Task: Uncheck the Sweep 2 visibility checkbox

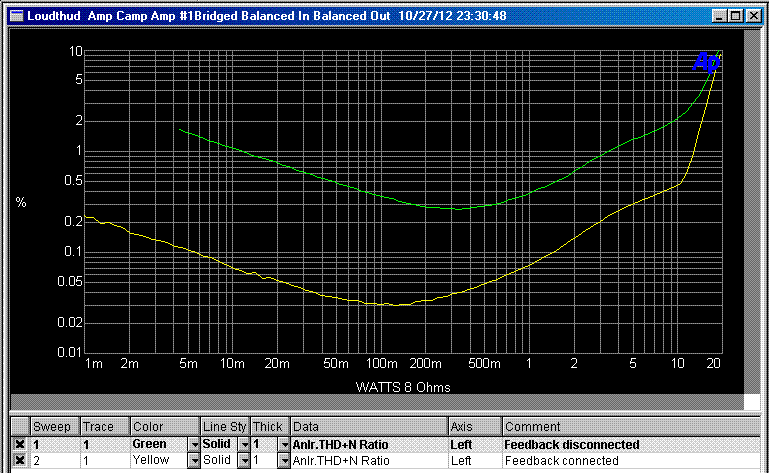Action: (x=20, y=460)
